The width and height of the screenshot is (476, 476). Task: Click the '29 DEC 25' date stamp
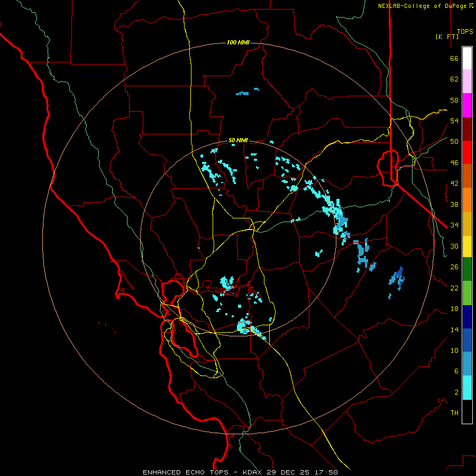[x=288, y=472]
